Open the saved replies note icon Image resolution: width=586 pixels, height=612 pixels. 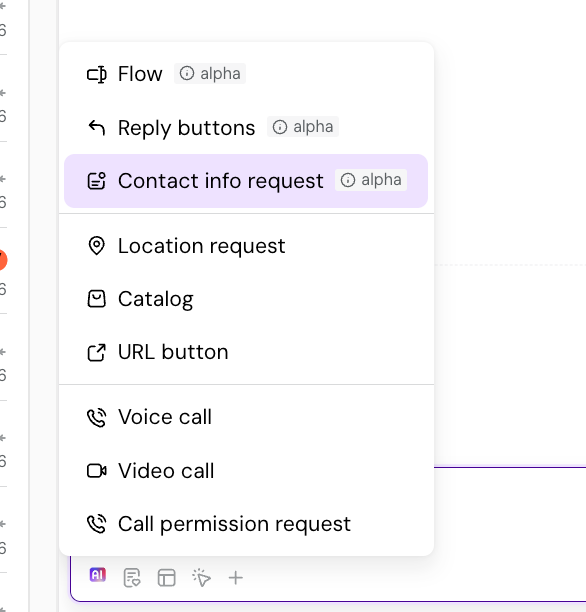(x=132, y=578)
